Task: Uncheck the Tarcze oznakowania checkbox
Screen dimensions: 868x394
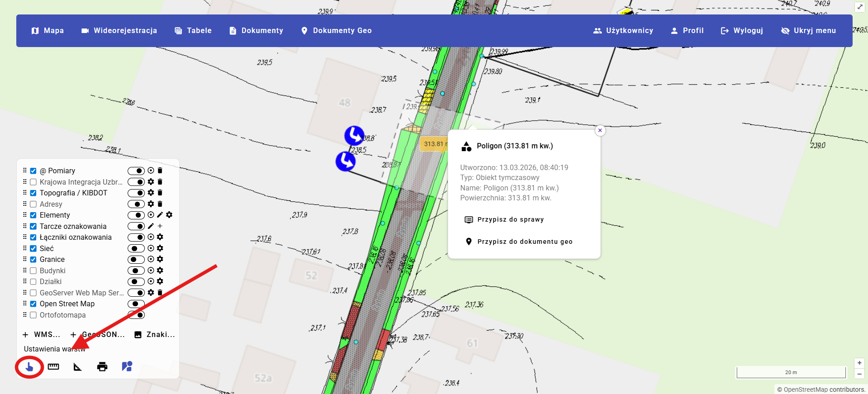Action: point(33,226)
